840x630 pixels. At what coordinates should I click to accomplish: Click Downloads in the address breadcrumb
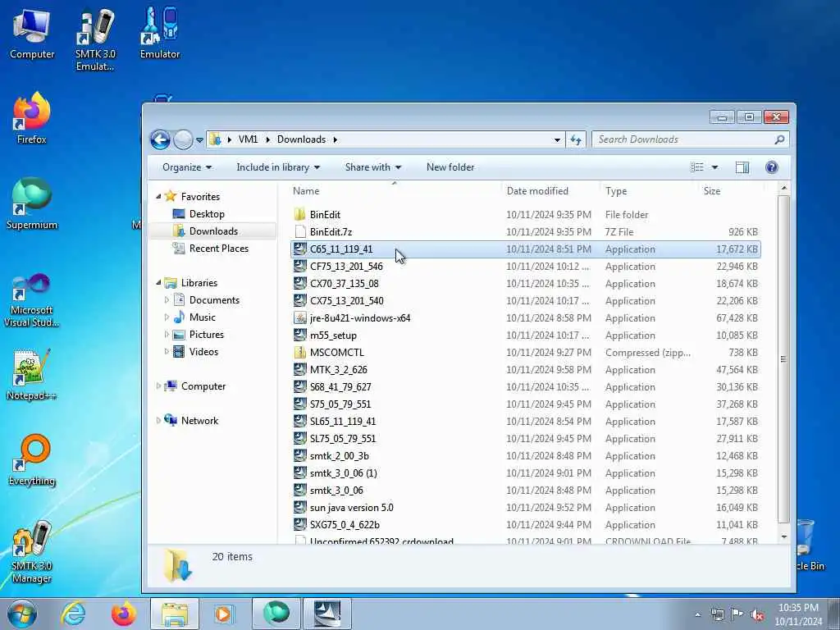click(x=301, y=139)
